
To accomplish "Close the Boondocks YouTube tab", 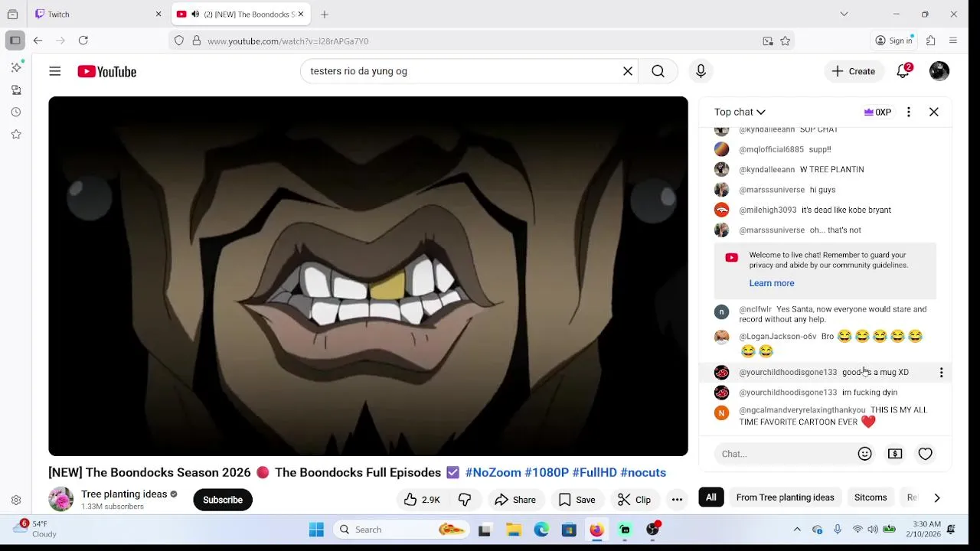I will (x=301, y=14).
